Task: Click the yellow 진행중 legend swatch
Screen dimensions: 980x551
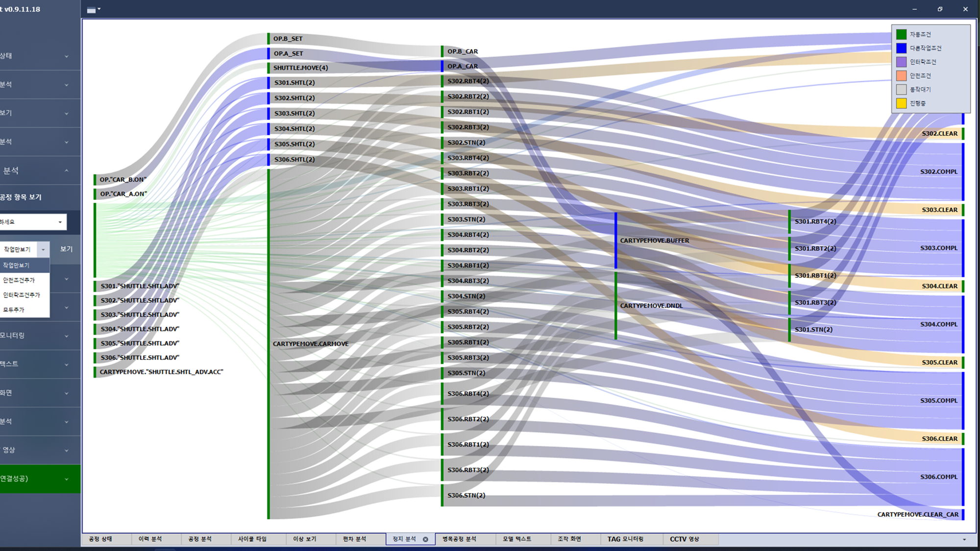Action: tap(901, 103)
